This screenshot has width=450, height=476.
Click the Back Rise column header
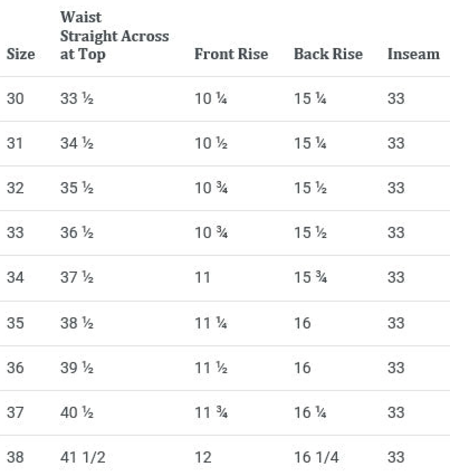[328, 54]
